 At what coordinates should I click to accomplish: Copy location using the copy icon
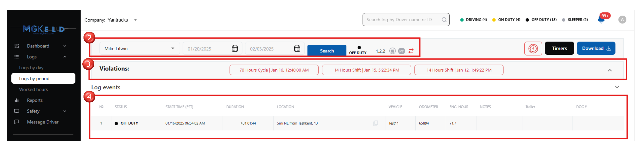point(375,123)
